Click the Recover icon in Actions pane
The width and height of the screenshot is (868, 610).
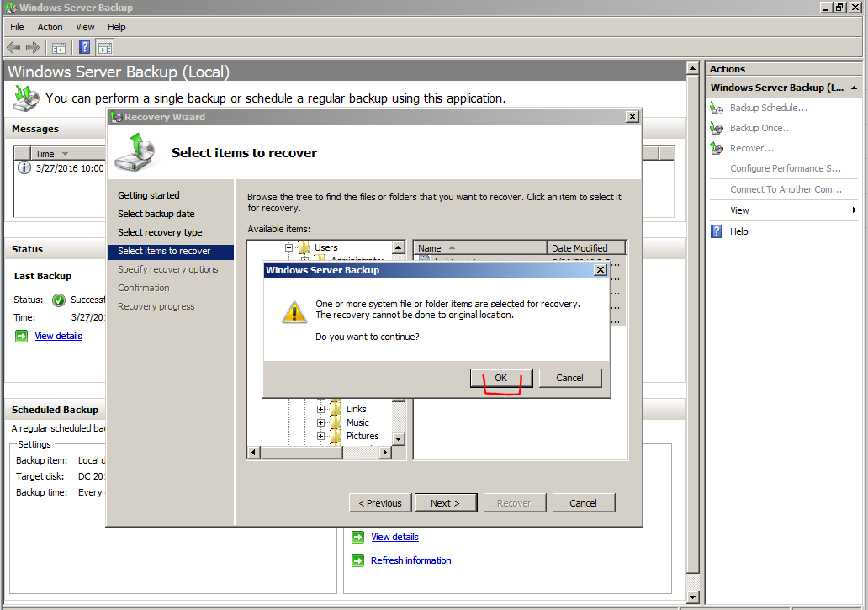(x=717, y=148)
